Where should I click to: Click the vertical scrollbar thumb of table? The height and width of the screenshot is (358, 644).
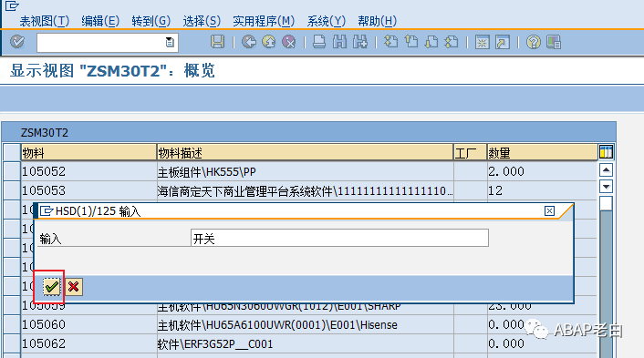point(606,204)
